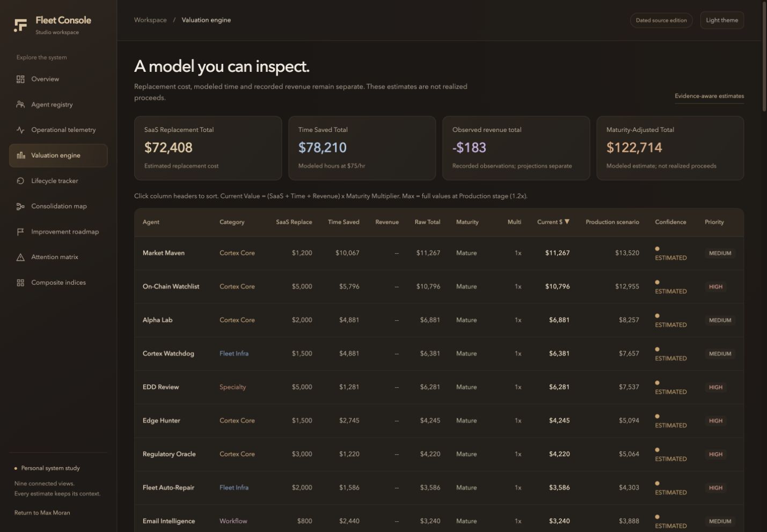Click the sort arrow beside Current $
This screenshot has height=532, width=767.
click(x=567, y=222)
